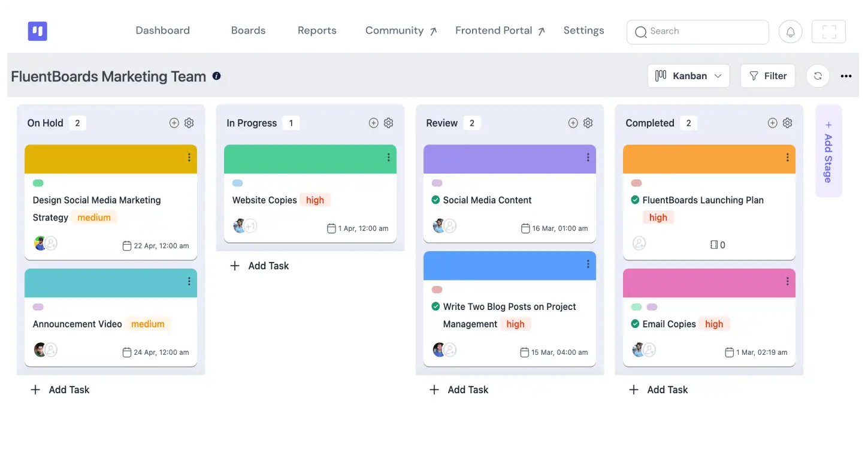Click the pink cover of Email Copies card

tap(701, 283)
